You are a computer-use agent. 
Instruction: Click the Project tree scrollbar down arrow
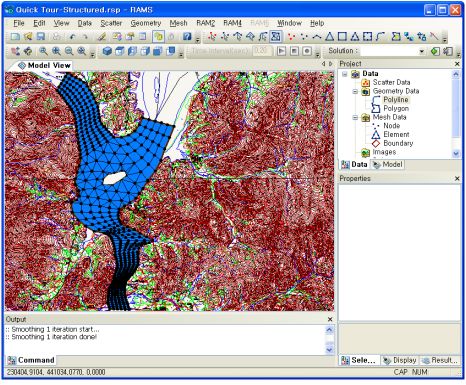point(456,153)
